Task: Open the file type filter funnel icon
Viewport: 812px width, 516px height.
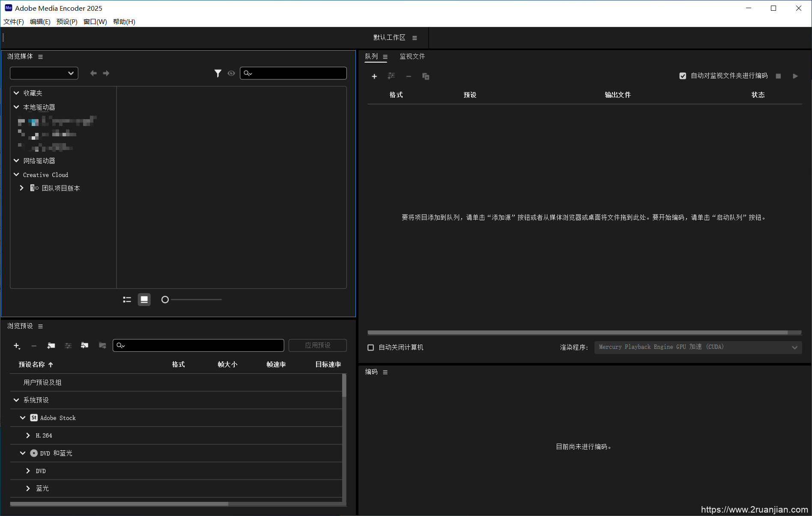Action: [x=218, y=73]
